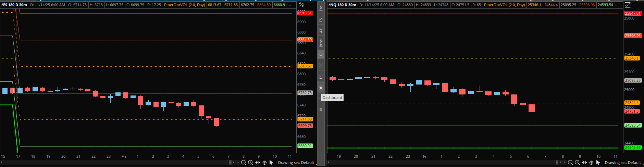Click the /NQ horizontal scrollbar grip
This screenshot has height=167, width=644.
[557, 163]
